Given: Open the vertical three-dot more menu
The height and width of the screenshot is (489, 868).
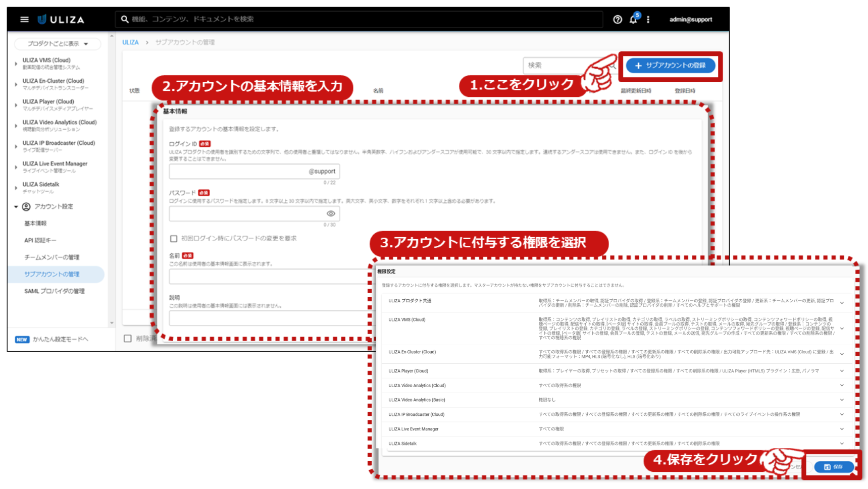Looking at the screenshot, I should click(x=648, y=20).
